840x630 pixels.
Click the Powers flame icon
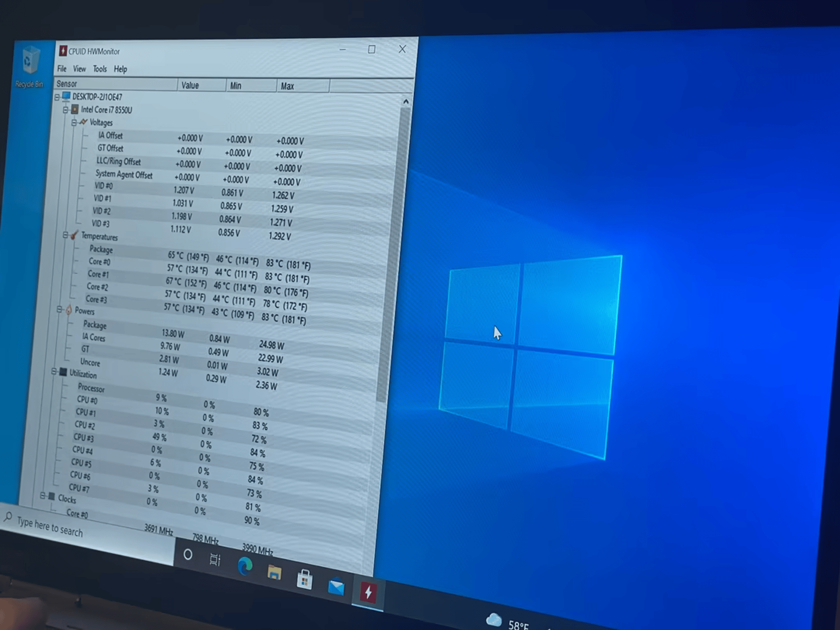(69, 310)
